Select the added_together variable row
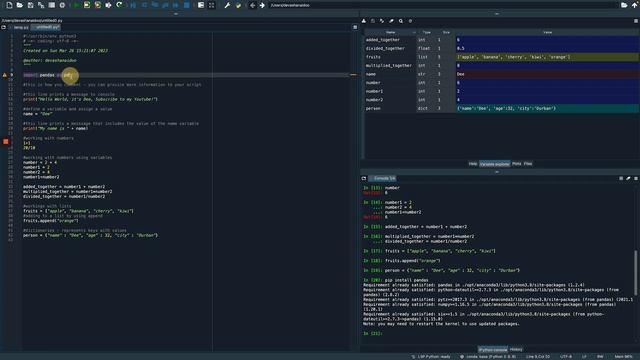The width and height of the screenshot is (640, 360). pyautogui.click(x=502, y=40)
